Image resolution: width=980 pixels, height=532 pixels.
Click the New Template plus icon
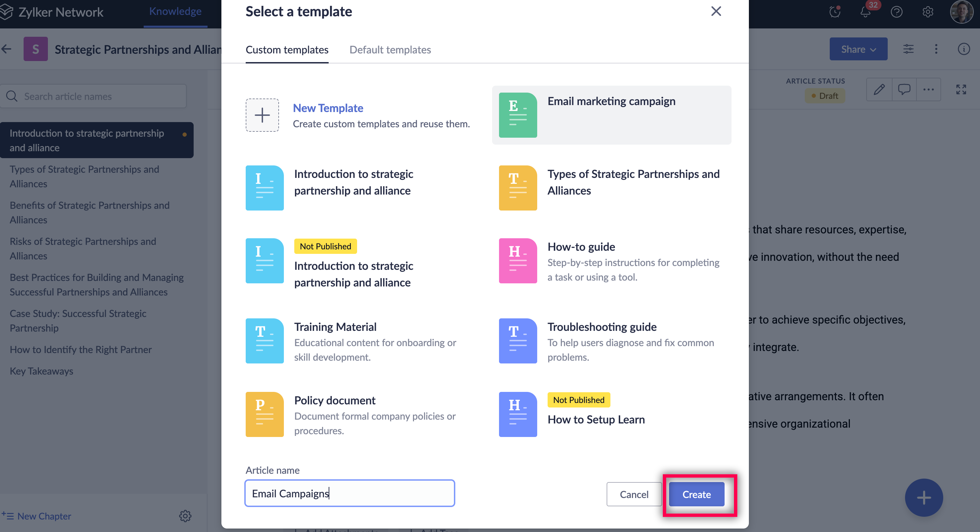(262, 115)
